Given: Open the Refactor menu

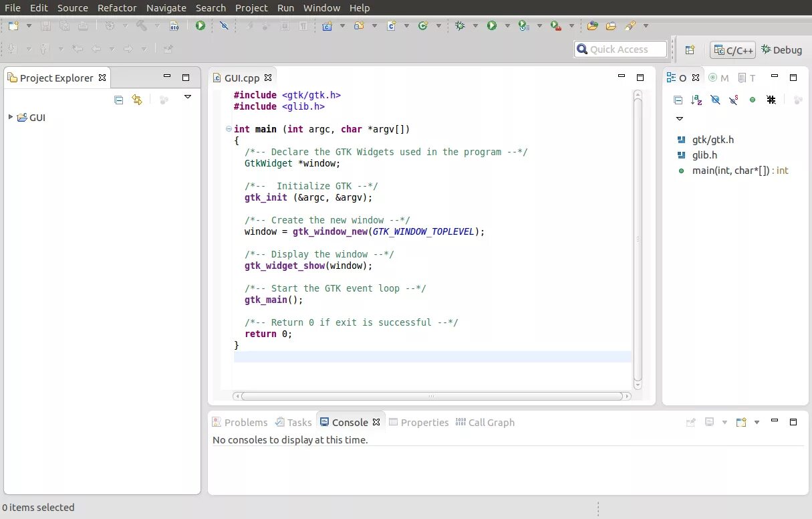Looking at the screenshot, I should click(x=117, y=8).
